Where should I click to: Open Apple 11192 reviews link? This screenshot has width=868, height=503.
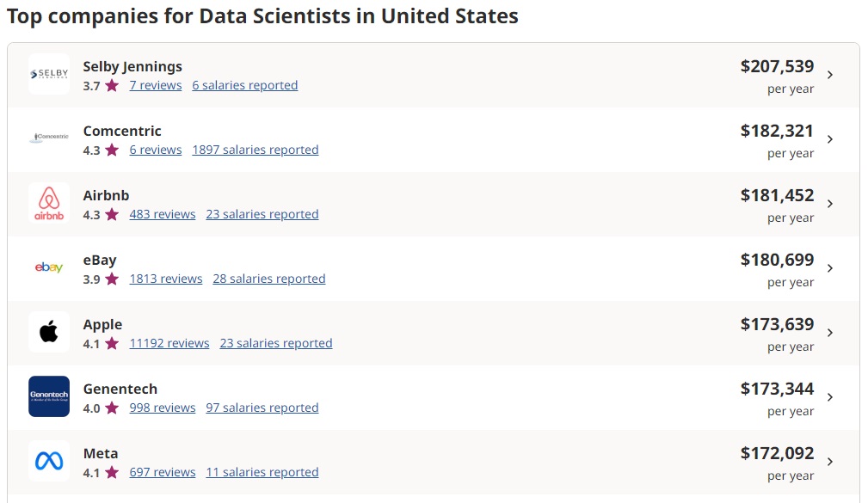[x=169, y=343]
